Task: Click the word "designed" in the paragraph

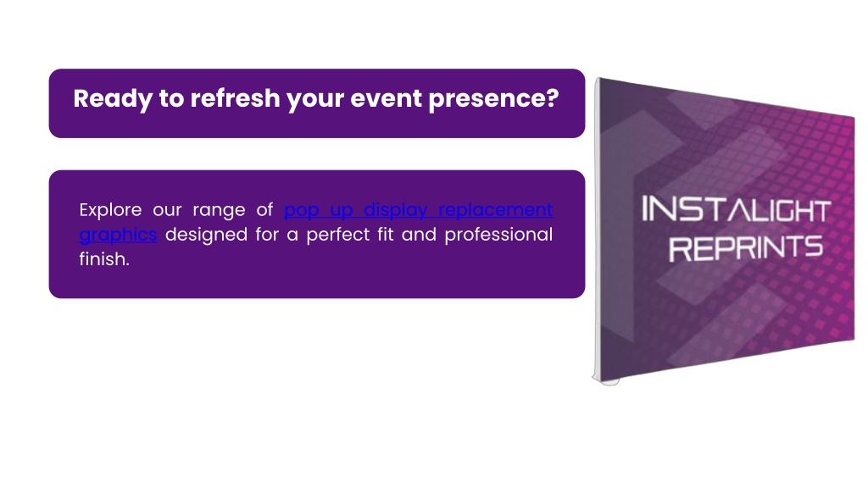Action: [x=206, y=235]
